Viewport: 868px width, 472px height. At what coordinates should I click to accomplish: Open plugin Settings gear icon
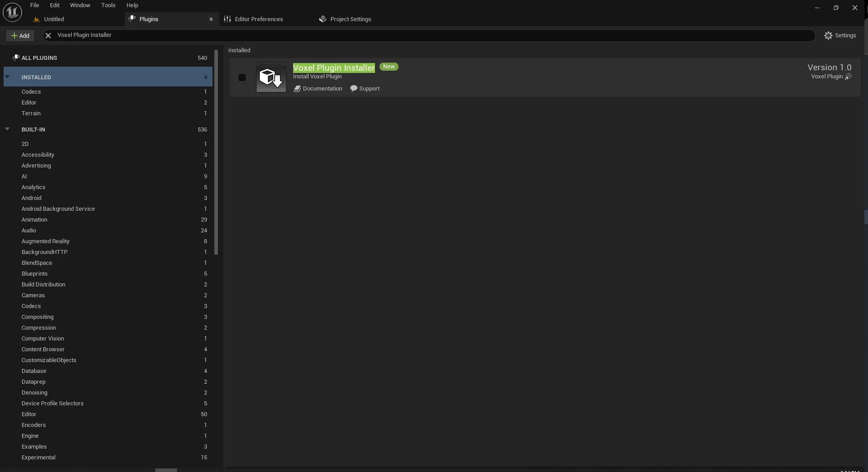coord(828,36)
